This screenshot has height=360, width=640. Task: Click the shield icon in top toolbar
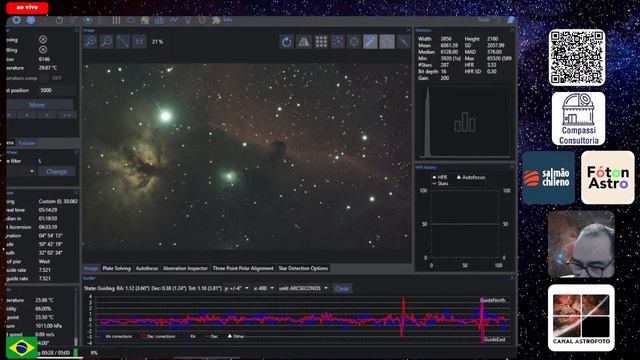[202, 20]
